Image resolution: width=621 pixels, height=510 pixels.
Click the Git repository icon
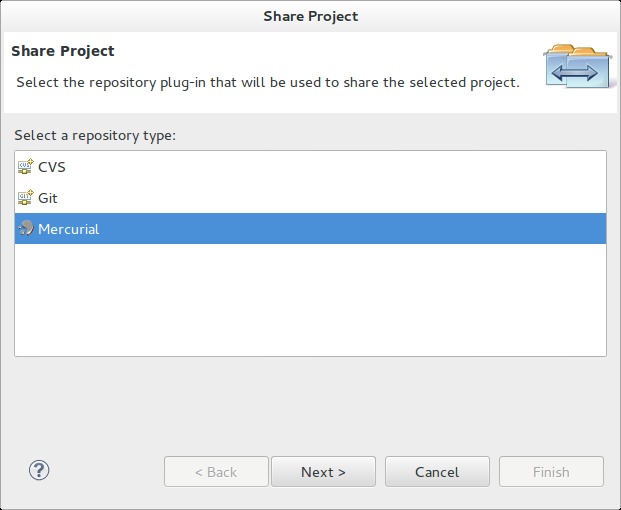pos(26,198)
